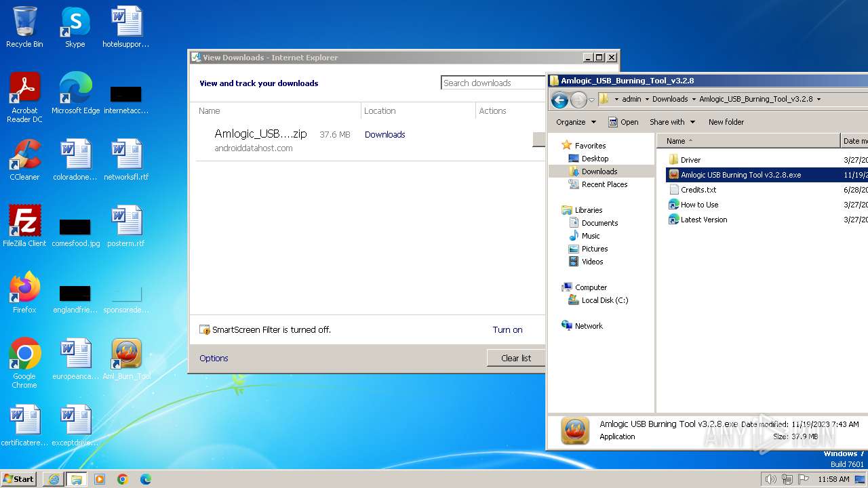Open coloradone document on desktop
Screen dimensions: 868x488
coord(75,160)
